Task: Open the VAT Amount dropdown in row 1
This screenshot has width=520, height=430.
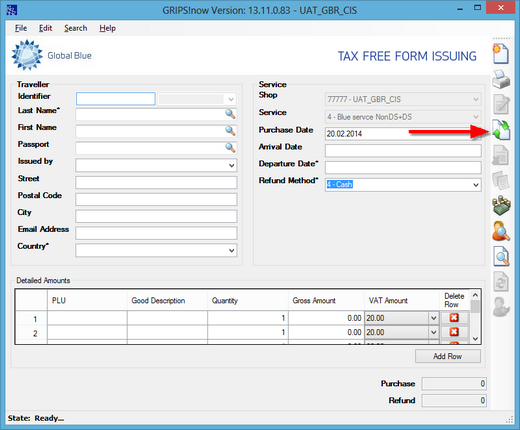Action: click(433, 318)
